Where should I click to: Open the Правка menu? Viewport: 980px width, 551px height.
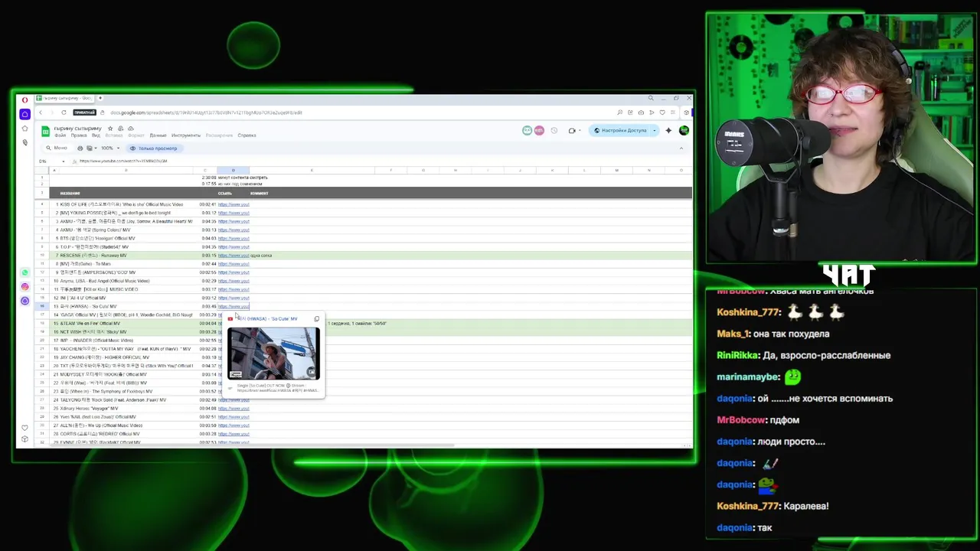[78, 135]
